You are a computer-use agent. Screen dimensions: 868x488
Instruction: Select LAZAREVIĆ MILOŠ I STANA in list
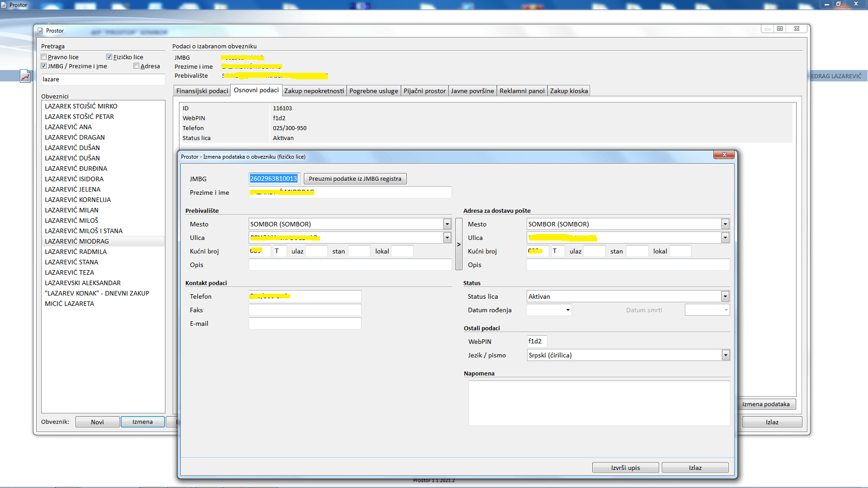(x=103, y=231)
